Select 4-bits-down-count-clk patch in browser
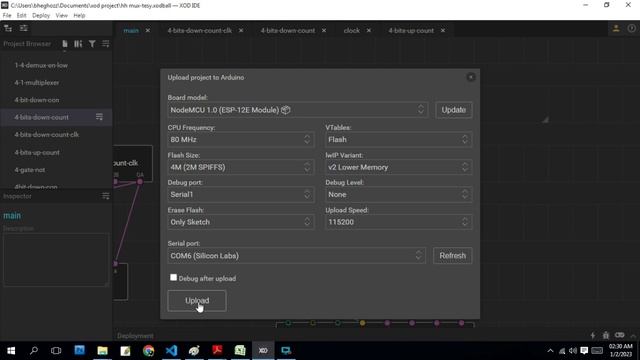 (x=47, y=135)
